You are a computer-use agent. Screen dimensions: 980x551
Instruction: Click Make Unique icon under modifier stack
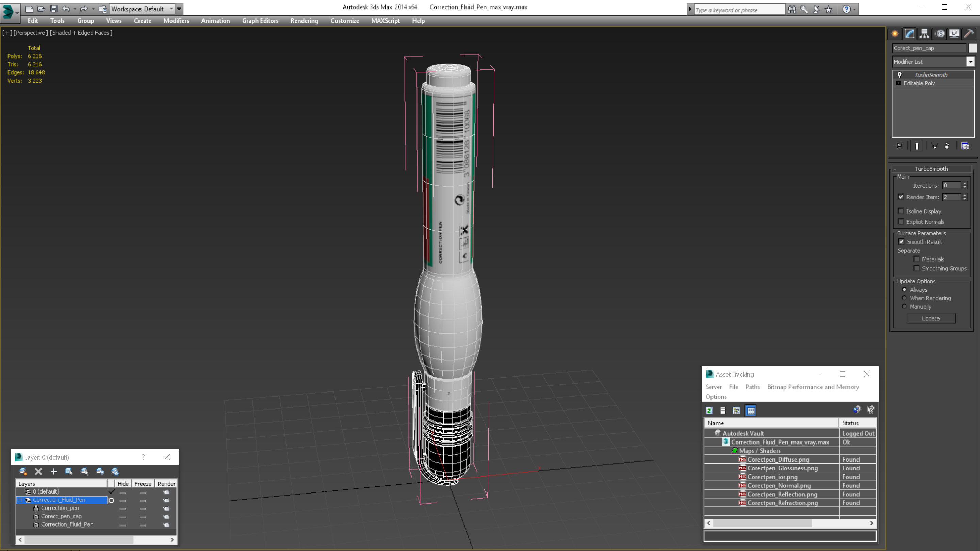pos(934,146)
